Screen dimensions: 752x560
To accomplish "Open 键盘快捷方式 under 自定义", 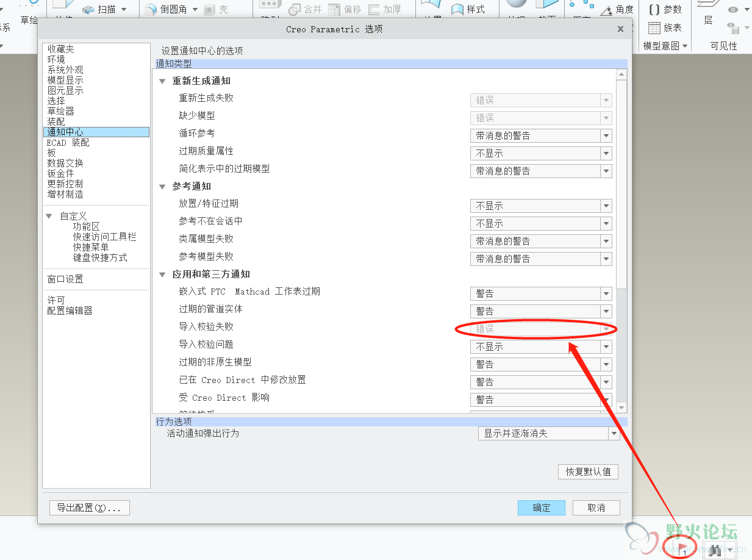I will (x=100, y=257).
